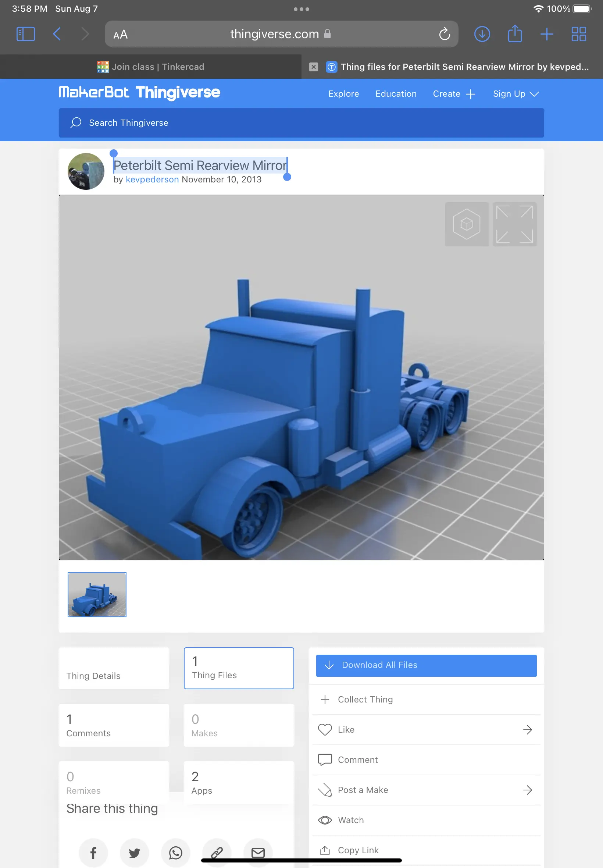
Task: Open the arrow beside Like
Action: point(527,730)
